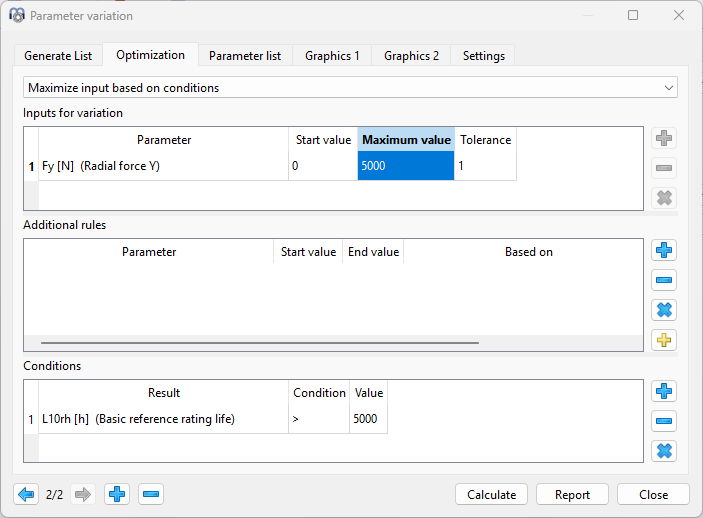
Task: Remove the selected condition with minus icon
Action: [x=664, y=421]
